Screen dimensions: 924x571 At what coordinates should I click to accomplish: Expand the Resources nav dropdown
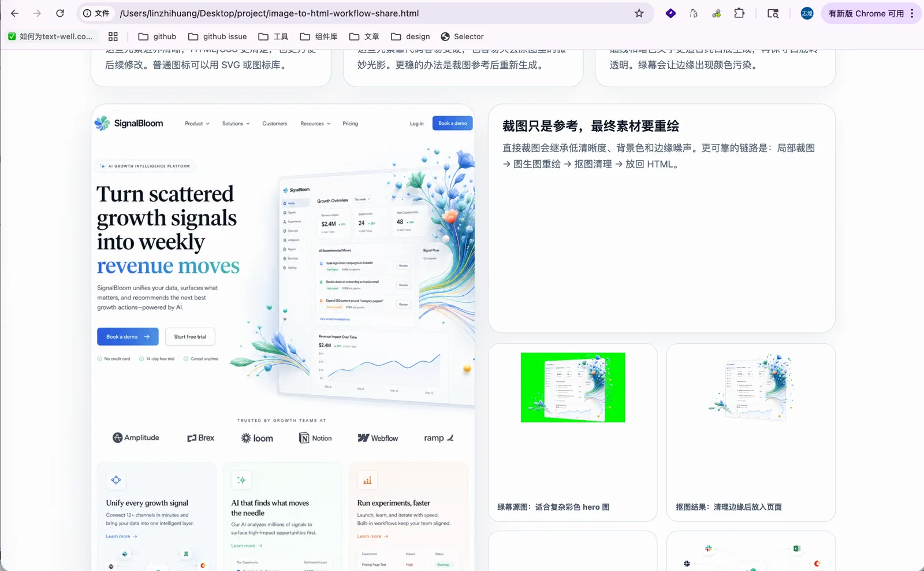click(315, 124)
